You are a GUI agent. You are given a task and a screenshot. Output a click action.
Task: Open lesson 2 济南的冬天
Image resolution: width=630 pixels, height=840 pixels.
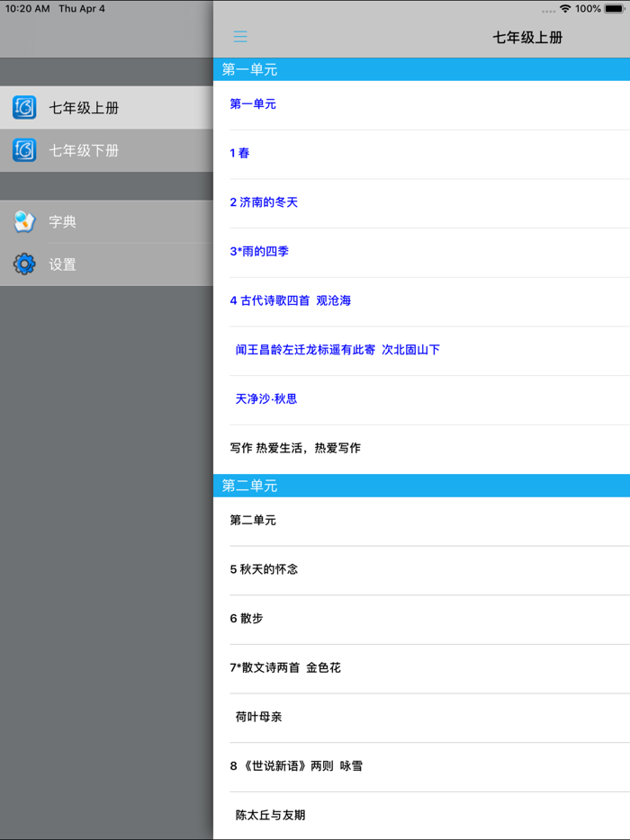click(x=421, y=203)
